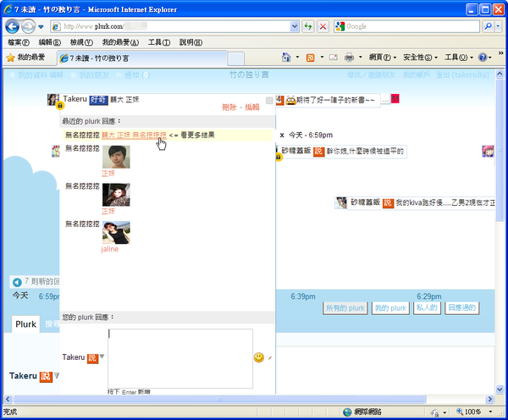
Task: Expand the Home icon dropdown arrow
Action: [x=297, y=58]
